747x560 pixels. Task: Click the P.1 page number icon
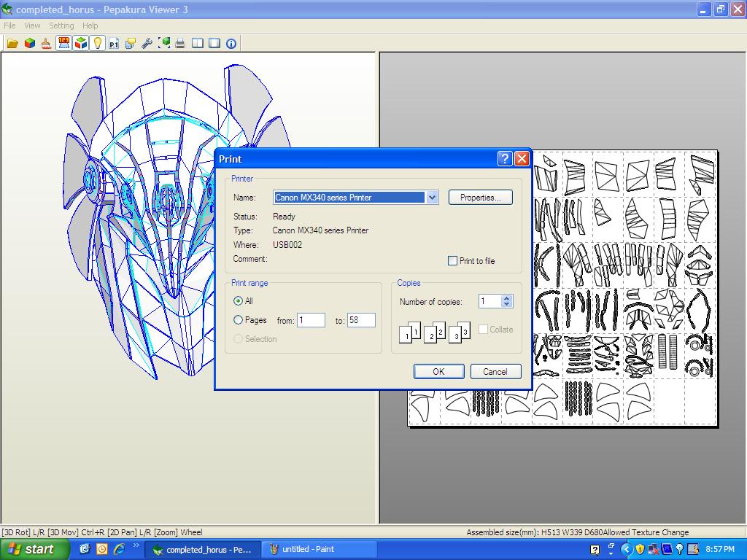point(113,43)
